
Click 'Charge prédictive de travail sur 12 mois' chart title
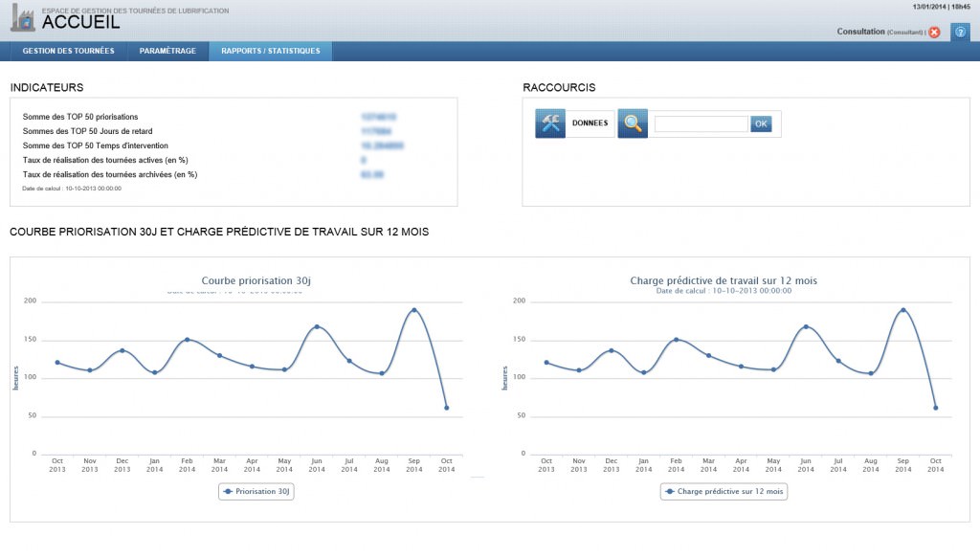(x=724, y=280)
